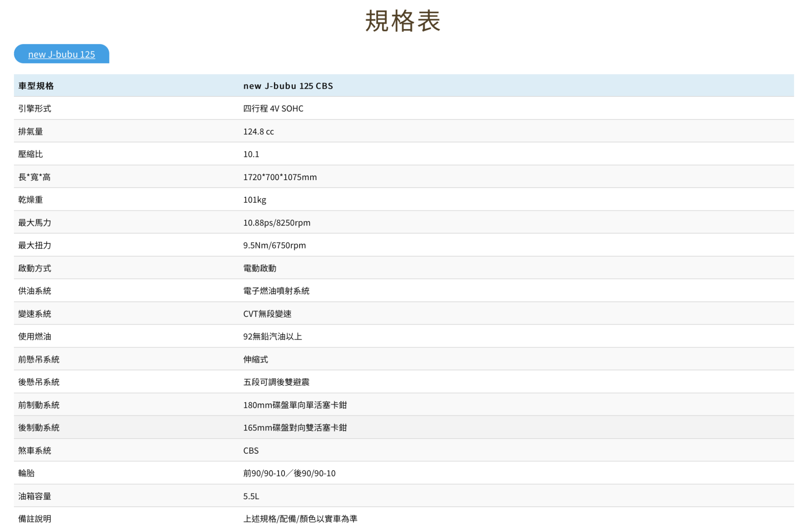
Task: Click the 變速系統 row label
Action: [x=35, y=314]
